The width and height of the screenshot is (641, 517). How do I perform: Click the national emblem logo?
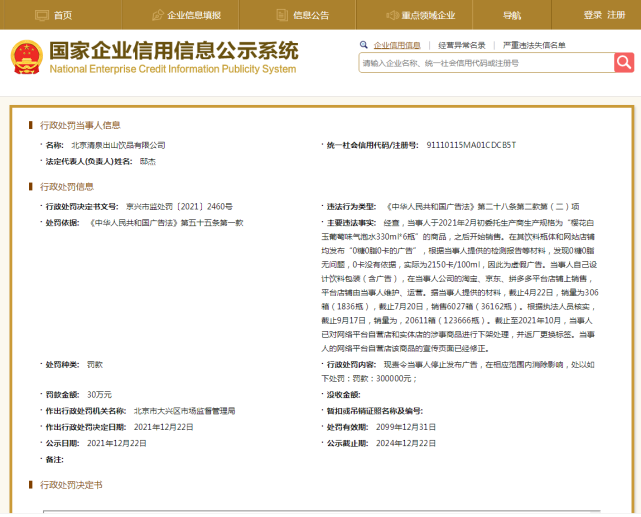click(27, 57)
